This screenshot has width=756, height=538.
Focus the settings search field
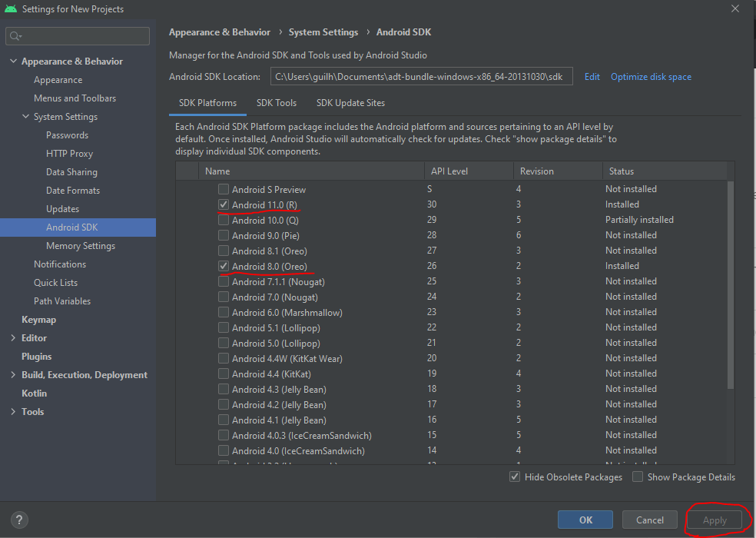click(78, 36)
